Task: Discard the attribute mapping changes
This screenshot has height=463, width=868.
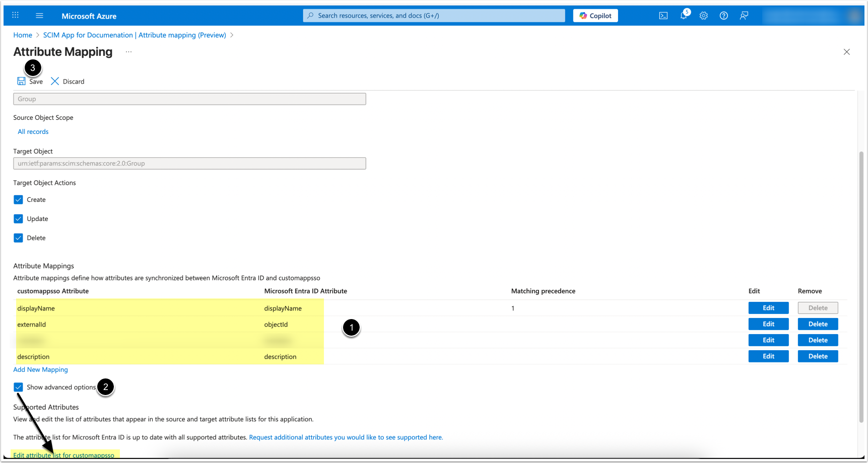Action: tap(68, 82)
